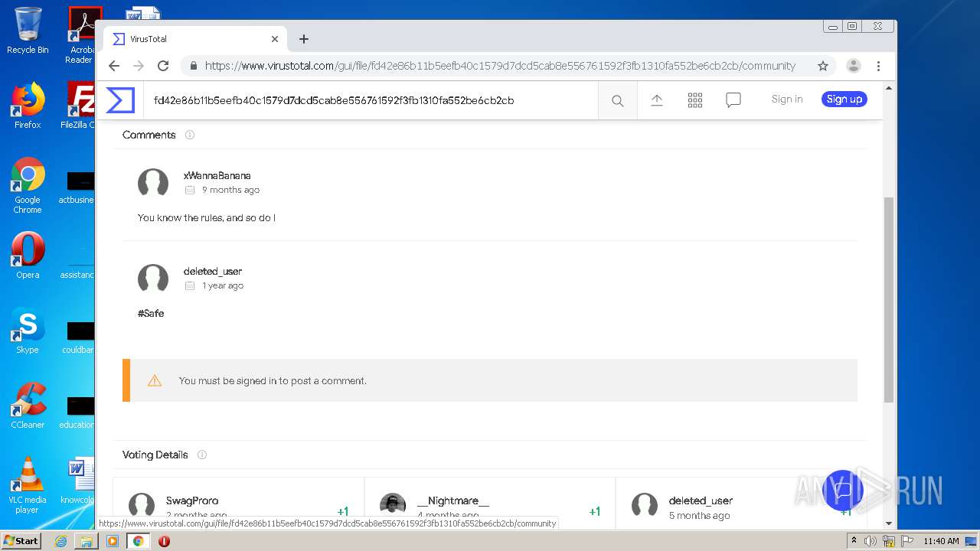This screenshot has height=551, width=980.
Task: Click the warning triangle icon
Action: tap(155, 380)
